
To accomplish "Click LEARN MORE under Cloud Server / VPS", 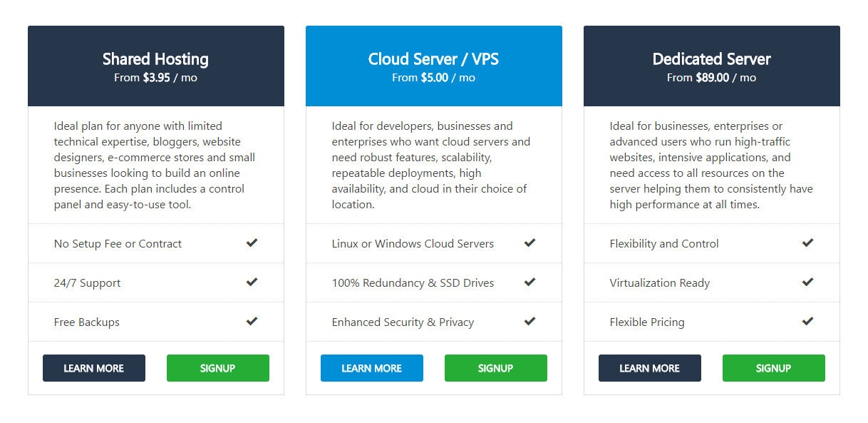I will 371,368.
